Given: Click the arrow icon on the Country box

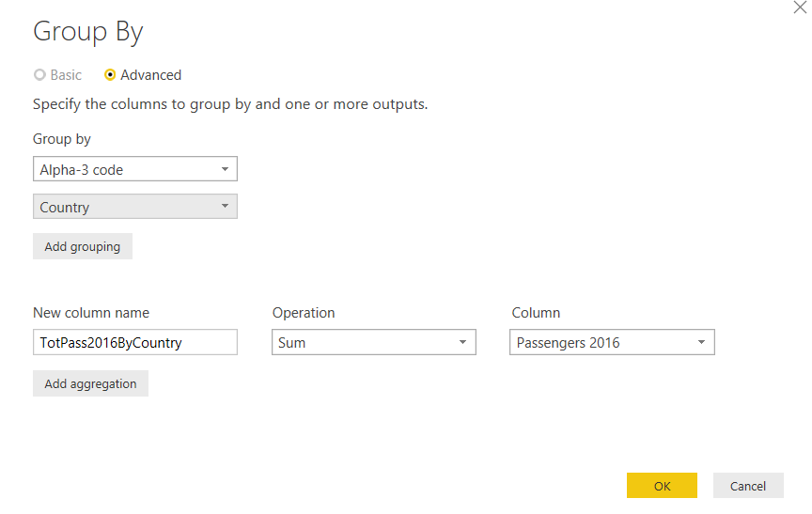Looking at the screenshot, I should [x=225, y=207].
